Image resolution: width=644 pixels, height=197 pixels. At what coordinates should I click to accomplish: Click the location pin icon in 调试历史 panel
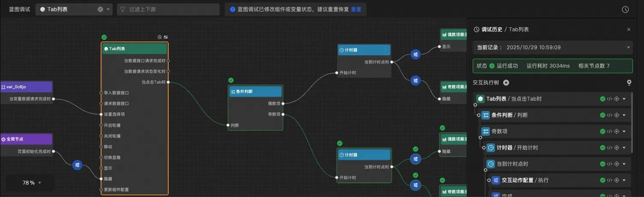click(x=629, y=83)
